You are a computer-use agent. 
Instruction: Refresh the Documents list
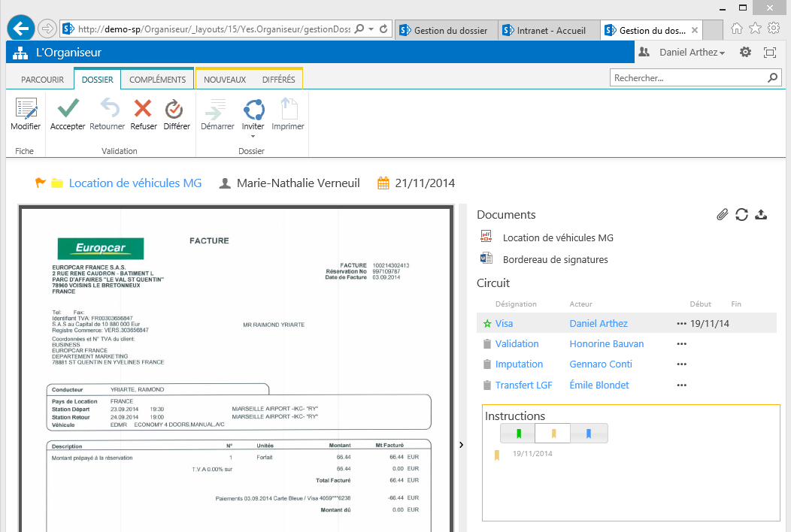tap(741, 215)
